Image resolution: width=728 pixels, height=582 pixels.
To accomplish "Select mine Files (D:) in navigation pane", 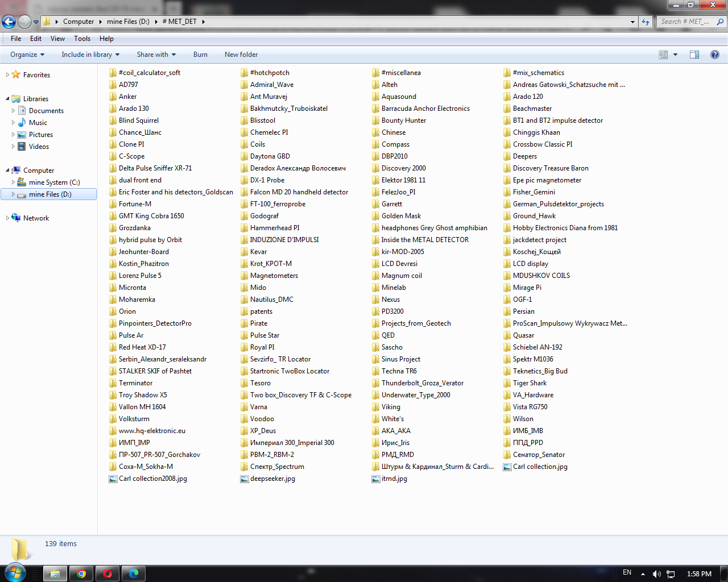I will 50,194.
